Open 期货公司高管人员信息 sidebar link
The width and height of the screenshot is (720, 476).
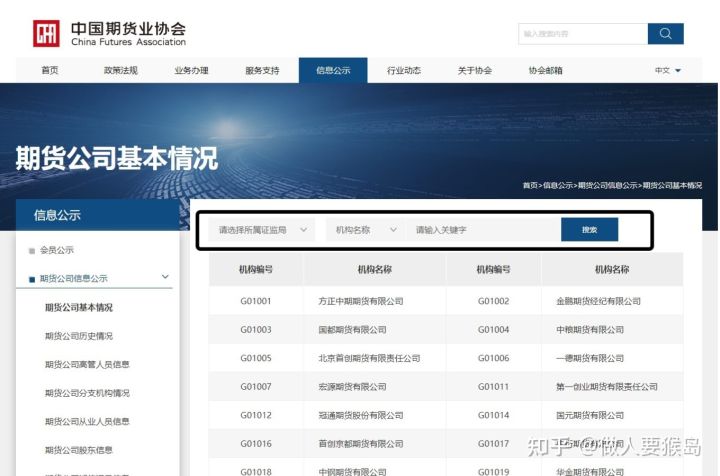pyautogui.click(x=87, y=364)
